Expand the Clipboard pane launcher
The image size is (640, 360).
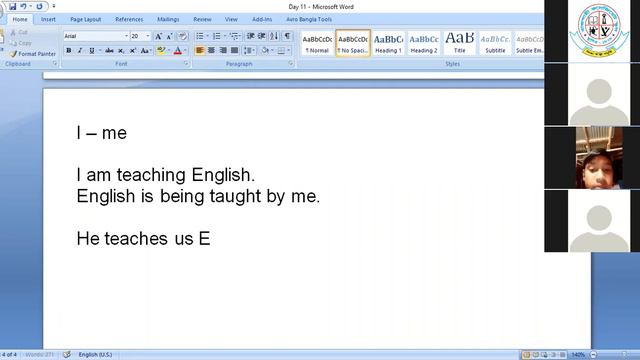55,64
